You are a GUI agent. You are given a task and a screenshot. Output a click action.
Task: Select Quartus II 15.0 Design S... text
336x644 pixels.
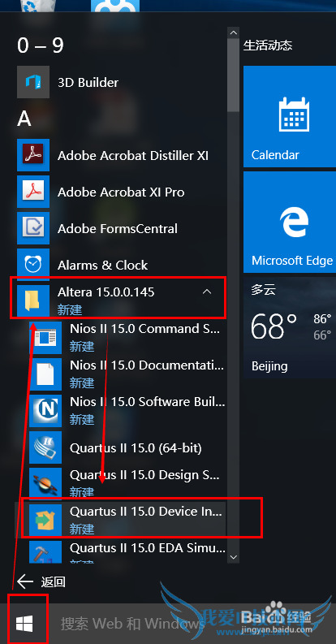[146, 475]
